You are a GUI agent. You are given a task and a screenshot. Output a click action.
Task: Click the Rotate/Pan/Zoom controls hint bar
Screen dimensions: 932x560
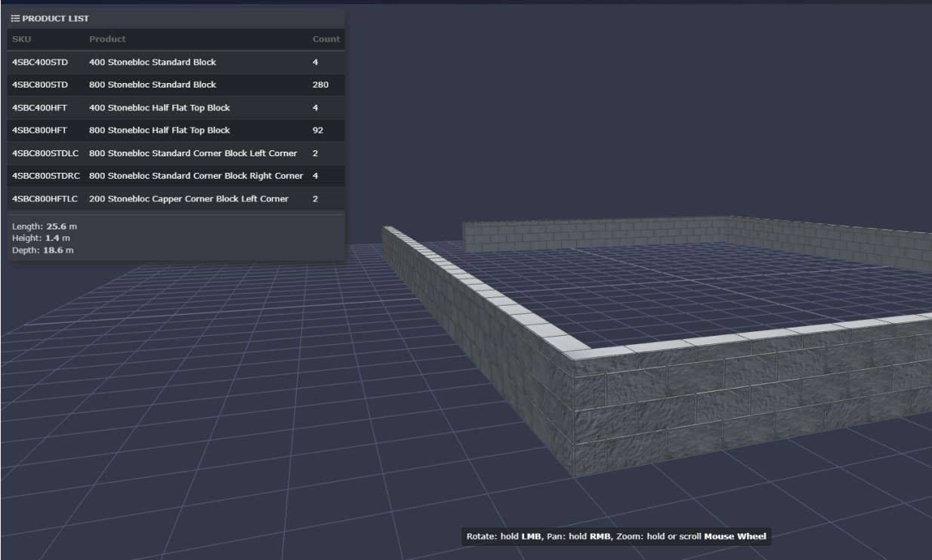click(617, 537)
